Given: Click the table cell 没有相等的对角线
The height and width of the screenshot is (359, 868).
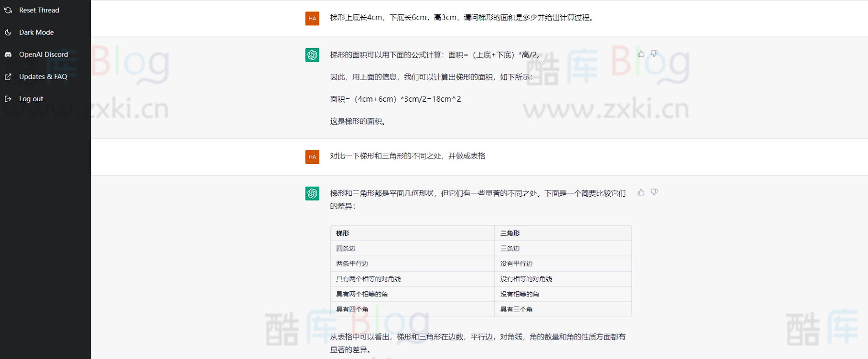Looking at the screenshot, I should [563, 279].
